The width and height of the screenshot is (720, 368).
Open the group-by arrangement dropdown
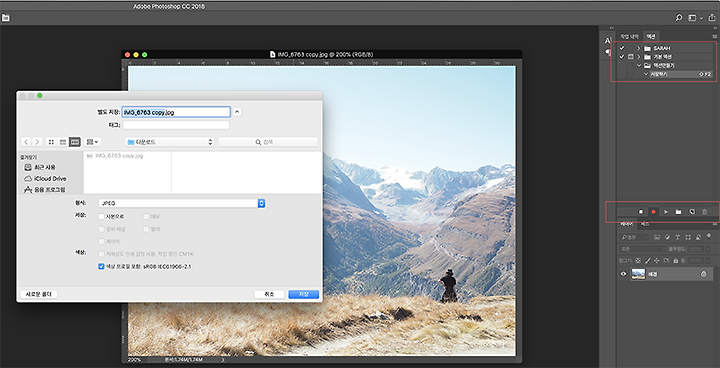[93, 142]
